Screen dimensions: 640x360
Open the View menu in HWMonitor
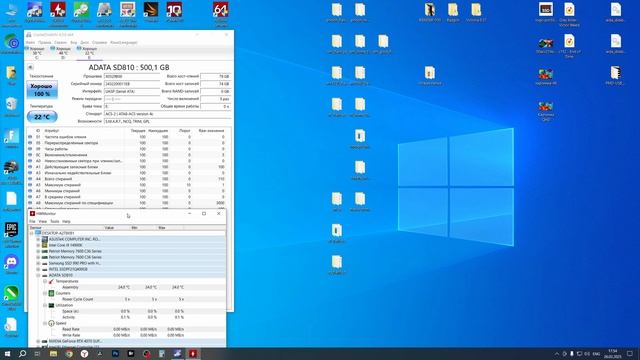point(42,221)
